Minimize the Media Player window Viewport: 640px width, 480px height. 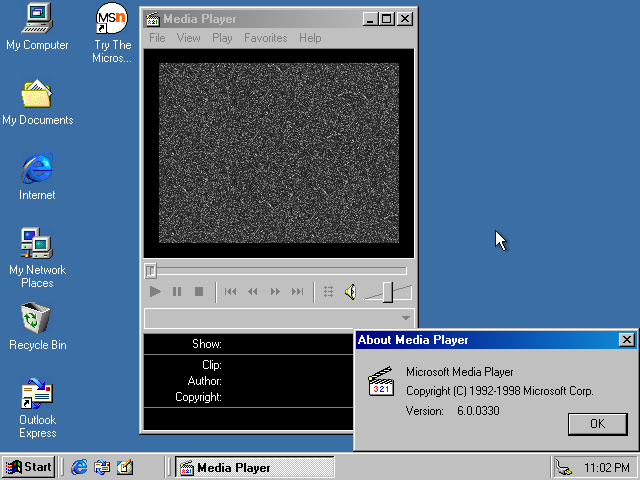point(370,19)
